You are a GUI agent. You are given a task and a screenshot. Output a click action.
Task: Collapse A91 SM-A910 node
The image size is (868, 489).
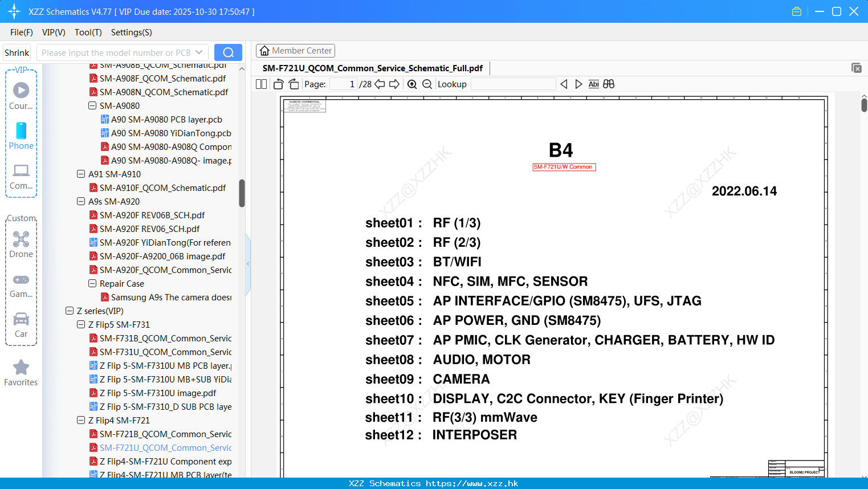(x=81, y=174)
